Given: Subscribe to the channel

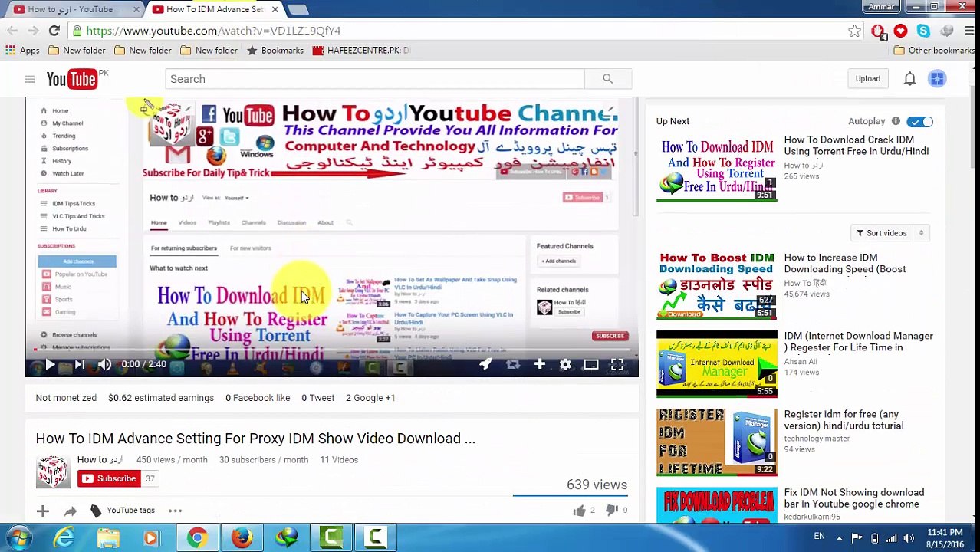Looking at the screenshot, I should pyautogui.click(x=109, y=478).
